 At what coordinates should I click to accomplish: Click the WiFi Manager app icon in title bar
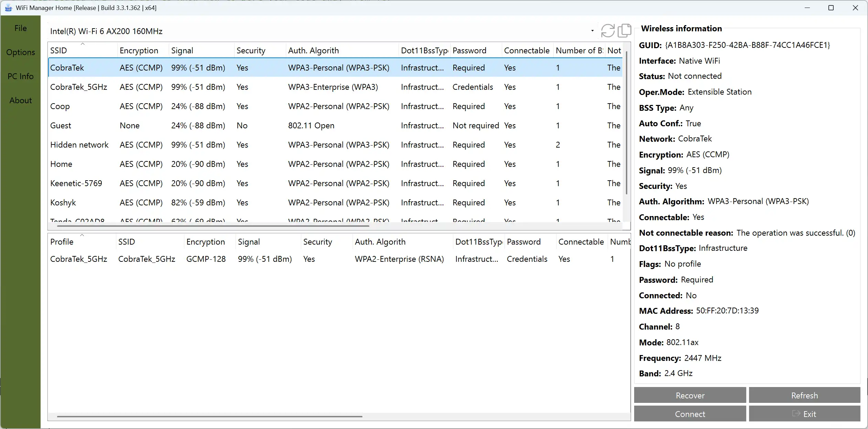tap(8, 8)
